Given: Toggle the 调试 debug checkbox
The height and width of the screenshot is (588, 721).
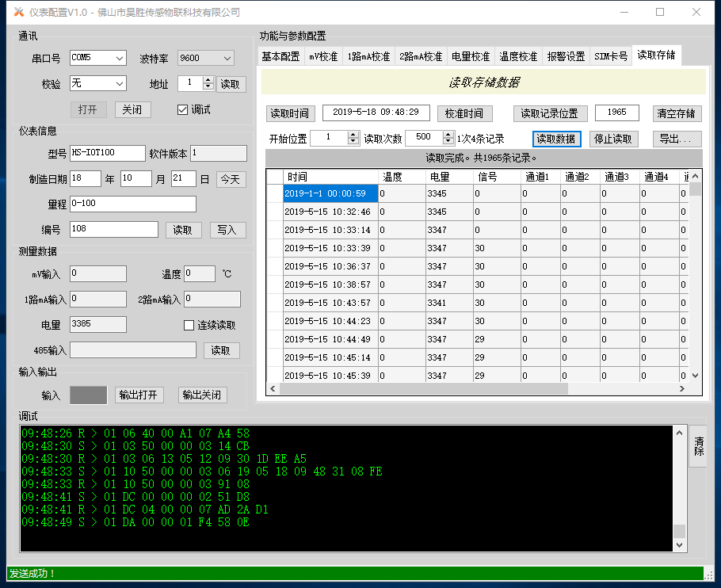Looking at the screenshot, I should [x=182, y=109].
